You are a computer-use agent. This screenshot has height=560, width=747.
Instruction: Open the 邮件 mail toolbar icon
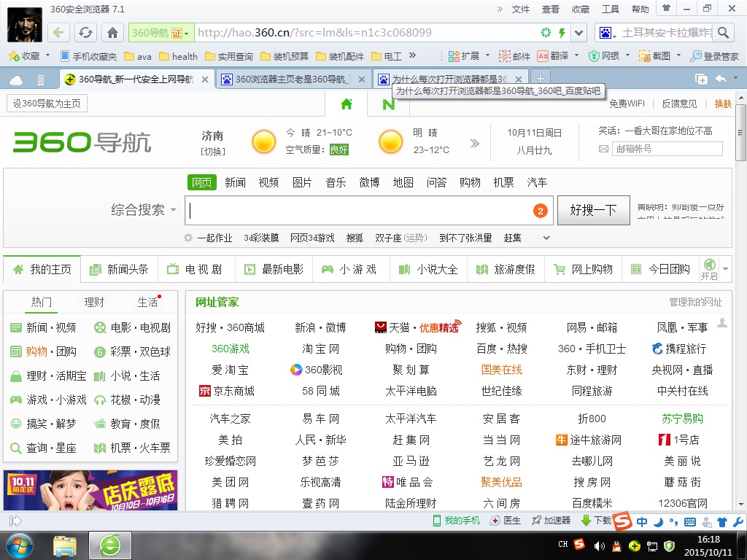pos(514,56)
